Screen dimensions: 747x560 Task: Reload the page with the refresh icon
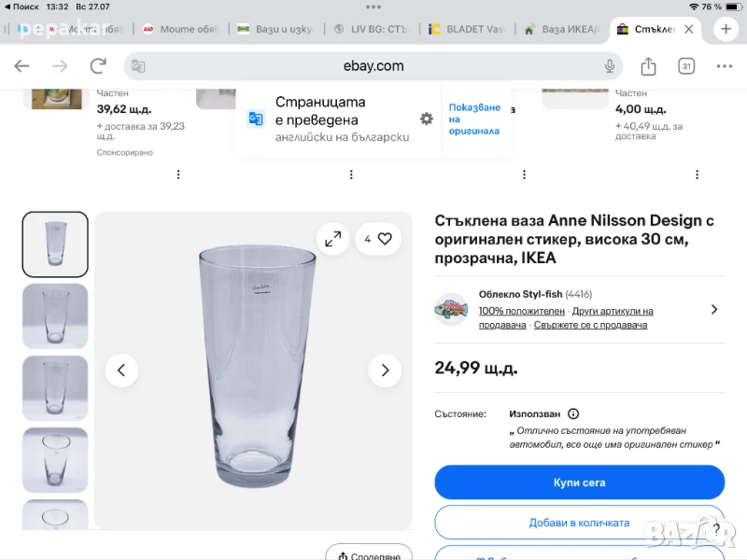pos(98,66)
